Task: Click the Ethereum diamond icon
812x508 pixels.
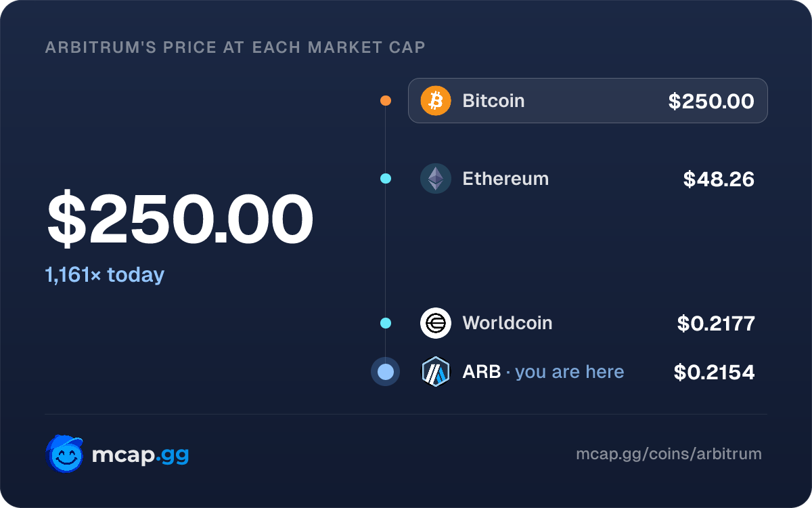Action: point(436,179)
